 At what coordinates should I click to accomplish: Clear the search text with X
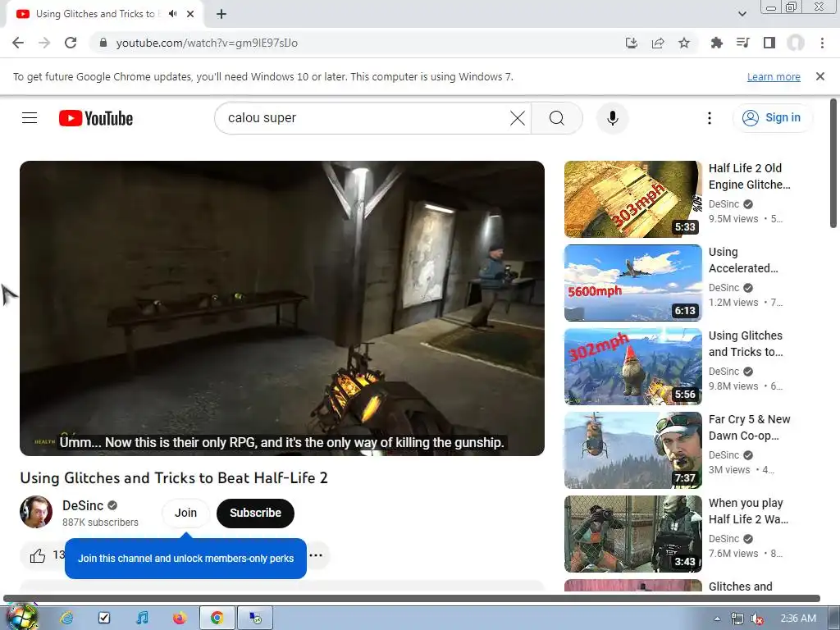[x=518, y=118]
